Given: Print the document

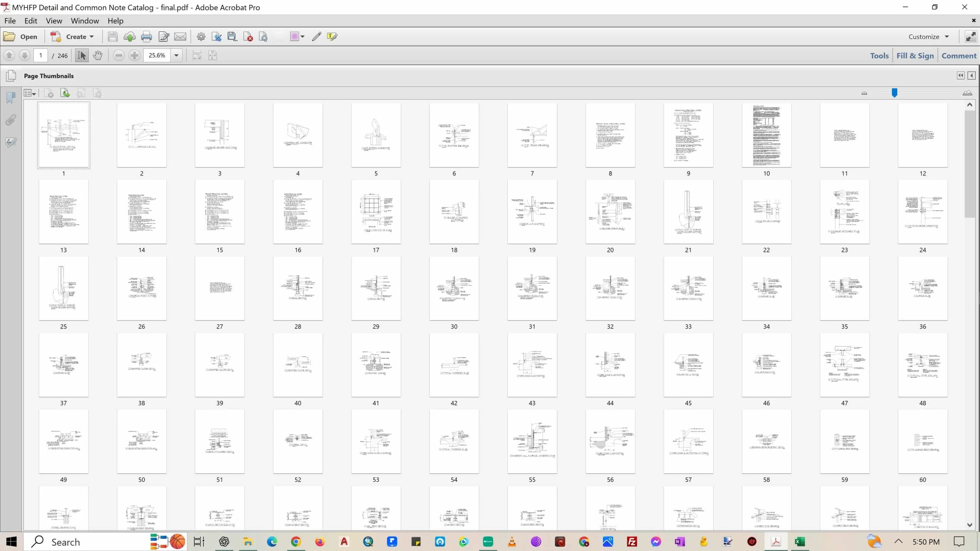Looking at the screenshot, I should (146, 36).
